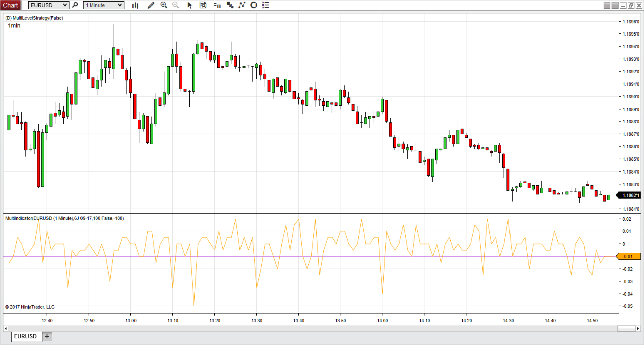This screenshot has width=644, height=345.
Task: Open the EURUSD instrument dropdown
Action: [x=48, y=5]
